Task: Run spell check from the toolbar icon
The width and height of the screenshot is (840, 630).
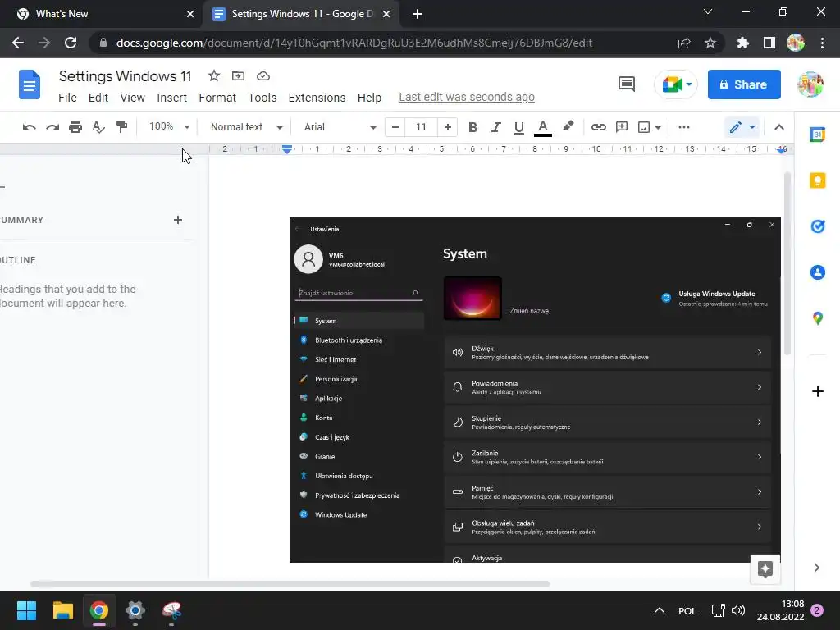Action: (98, 127)
